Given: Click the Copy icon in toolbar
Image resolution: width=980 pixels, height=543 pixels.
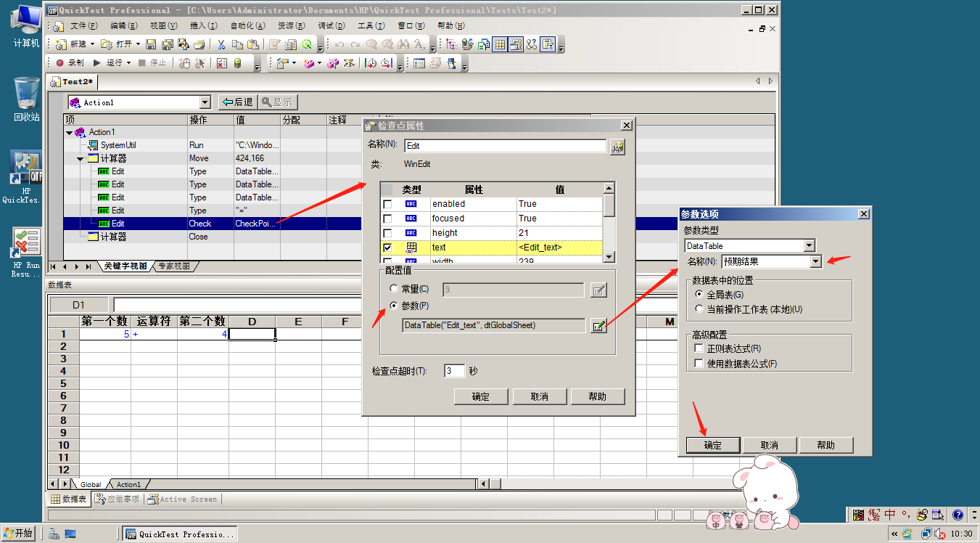Looking at the screenshot, I should (237, 44).
